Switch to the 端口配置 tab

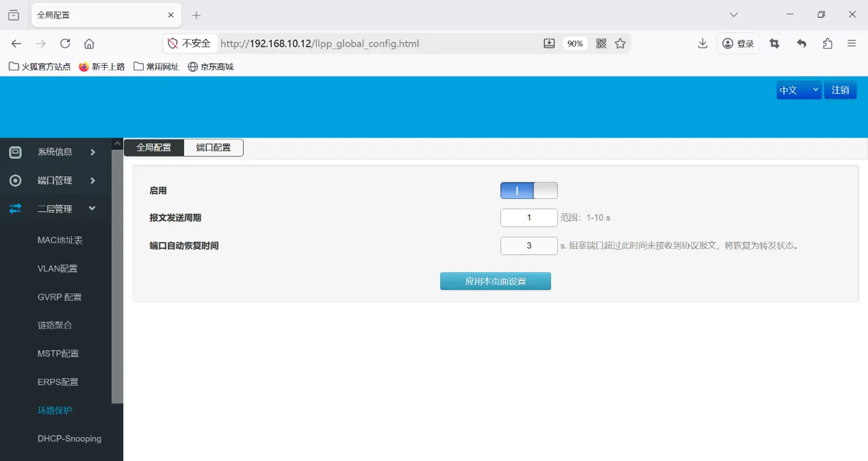[214, 148]
